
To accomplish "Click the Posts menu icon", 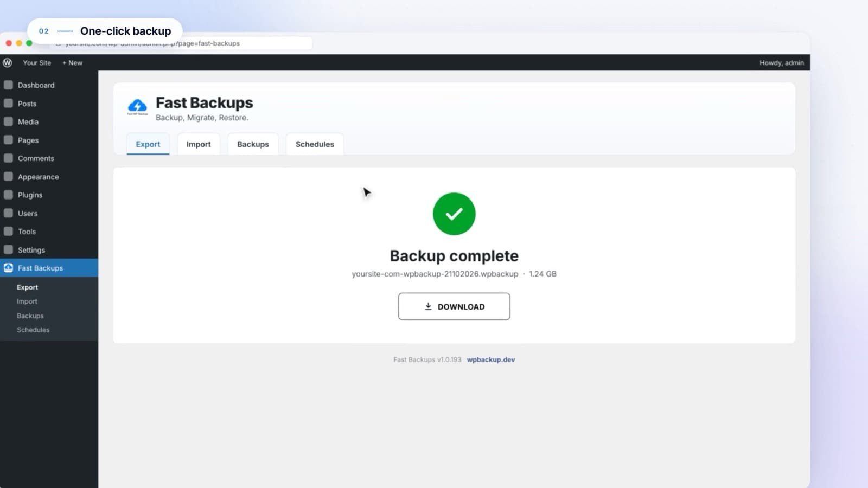I will tap(8, 104).
